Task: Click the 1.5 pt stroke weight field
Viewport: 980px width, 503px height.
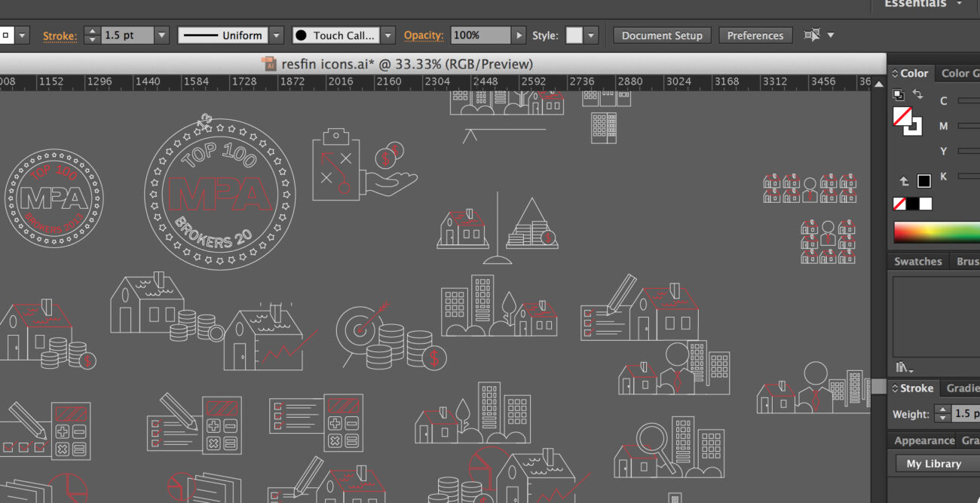Action: click(127, 35)
